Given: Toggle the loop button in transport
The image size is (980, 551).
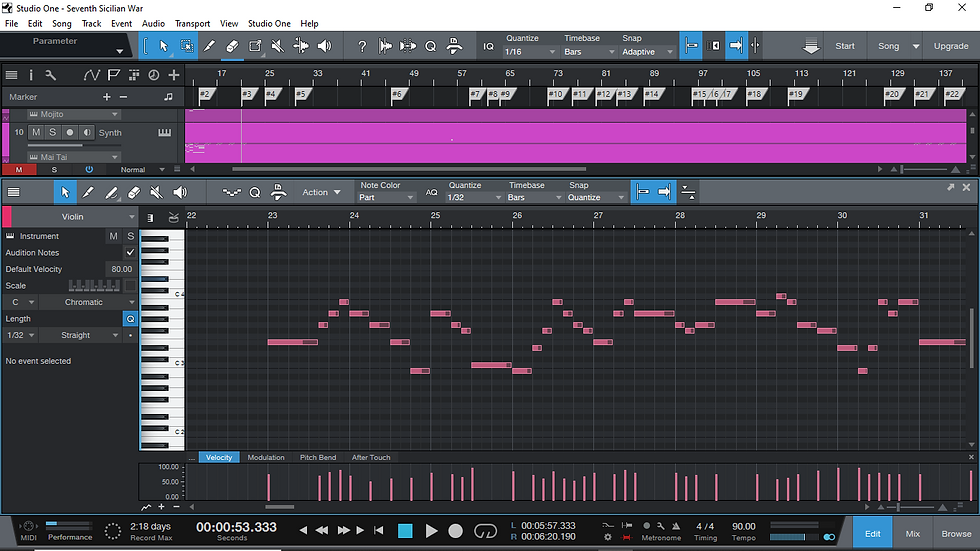Looking at the screenshot, I should (x=485, y=531).
